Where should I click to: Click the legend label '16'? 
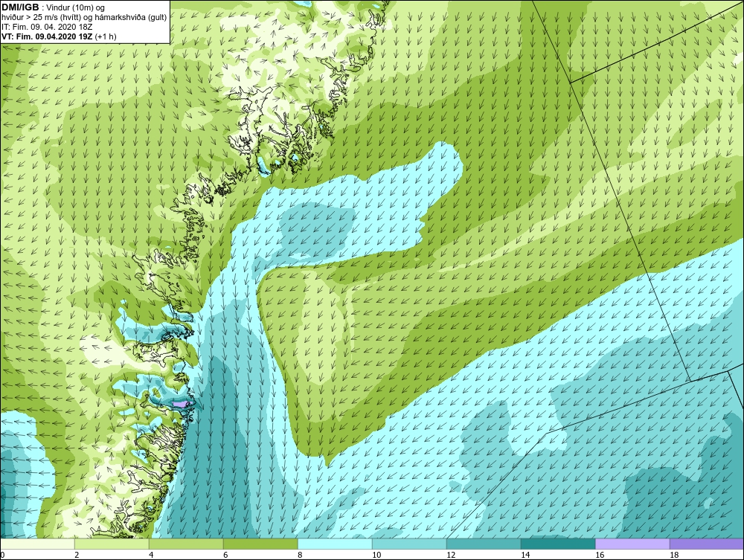[600, 555]
